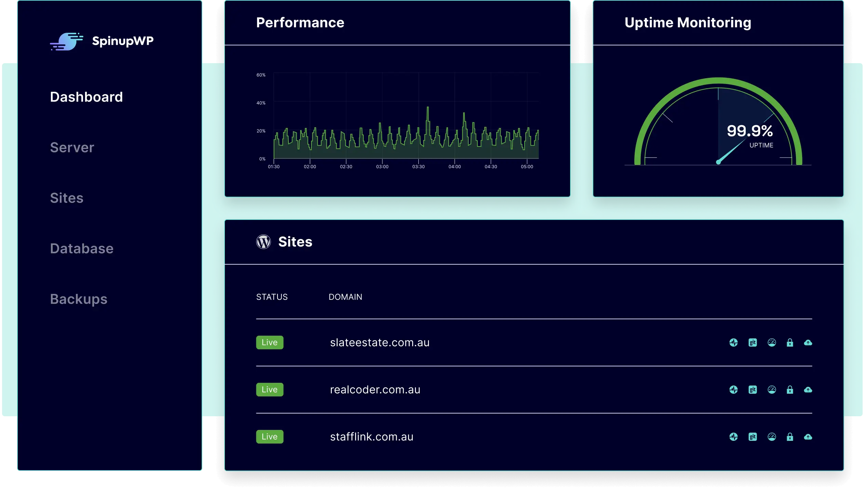Screen dimensions: 864x504
Task: Click cloud backup icon for realcoder.com.au
Action: pyautogui.click(x=808, y=390)
